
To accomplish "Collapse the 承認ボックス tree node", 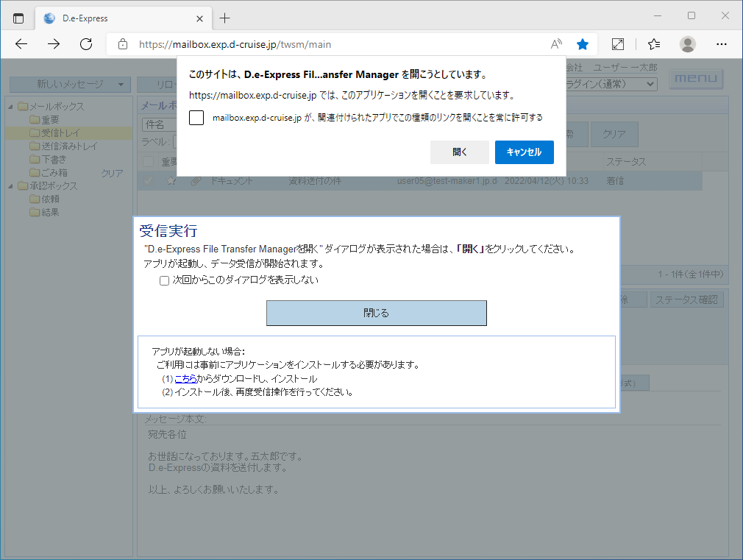I will tap(11, 186).
